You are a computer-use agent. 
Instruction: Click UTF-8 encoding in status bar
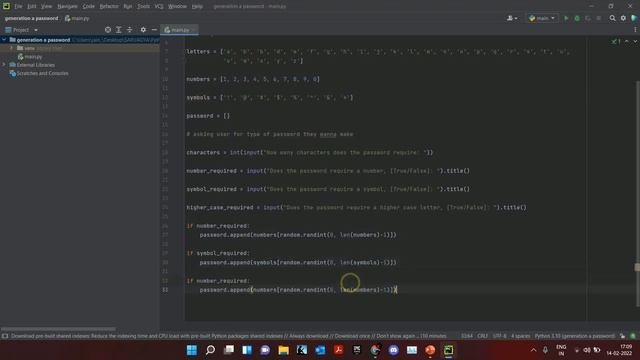click(500, 336)
